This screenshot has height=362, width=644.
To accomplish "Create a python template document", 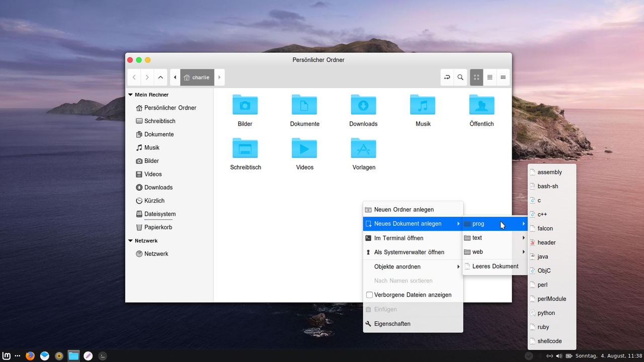I will 552,313.
